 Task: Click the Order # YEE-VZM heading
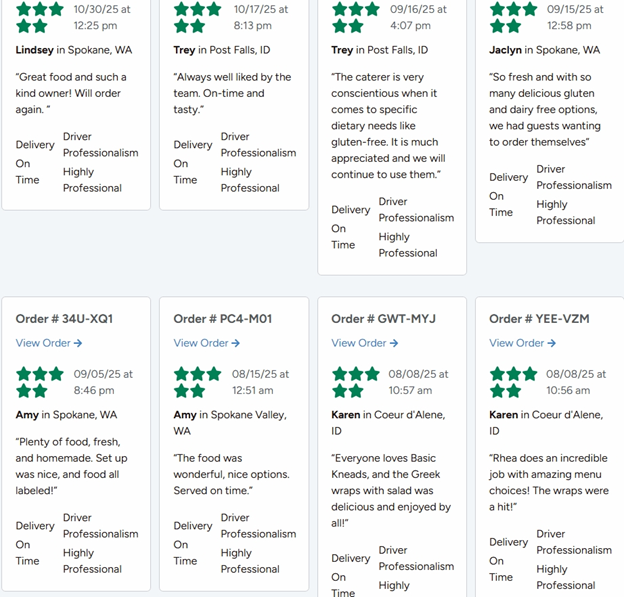539,319
